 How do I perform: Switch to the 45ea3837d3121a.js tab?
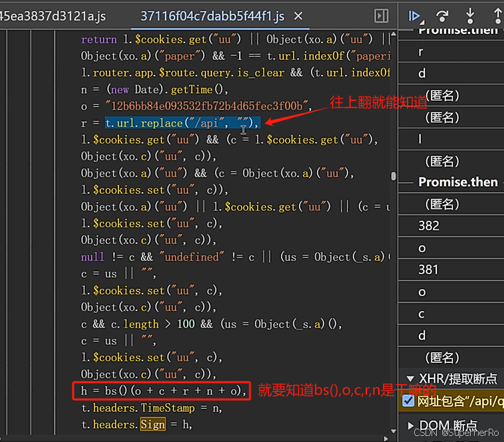pyautogui.click(x=53, y=16)
